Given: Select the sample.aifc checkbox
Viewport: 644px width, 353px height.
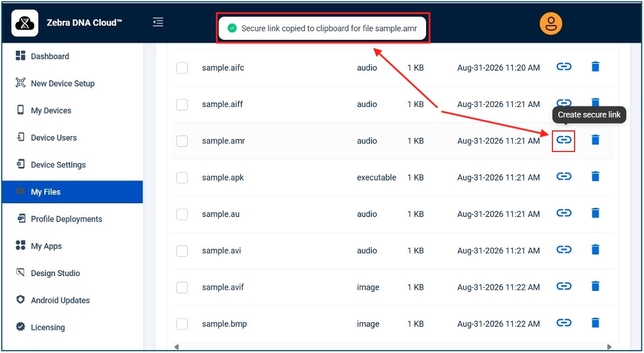Looking at the screenshot, I should click(182, 68).
